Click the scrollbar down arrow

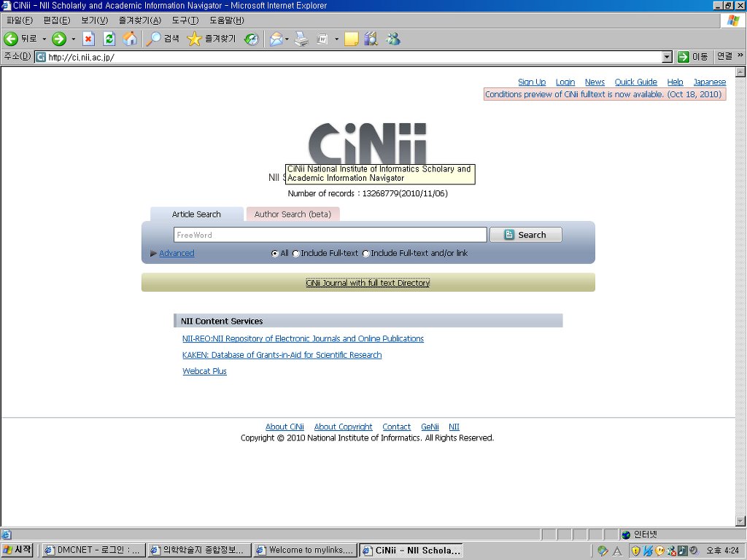click(x=740, y=521)
